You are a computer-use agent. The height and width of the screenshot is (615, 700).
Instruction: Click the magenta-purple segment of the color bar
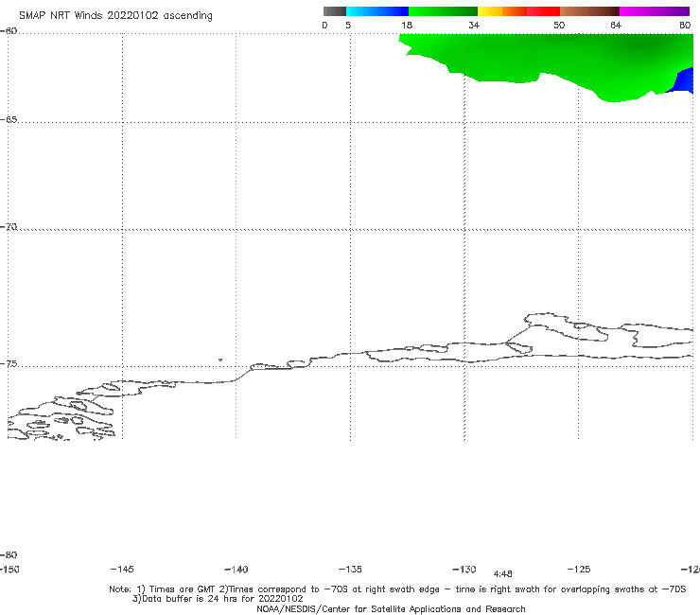pos(655,11)
